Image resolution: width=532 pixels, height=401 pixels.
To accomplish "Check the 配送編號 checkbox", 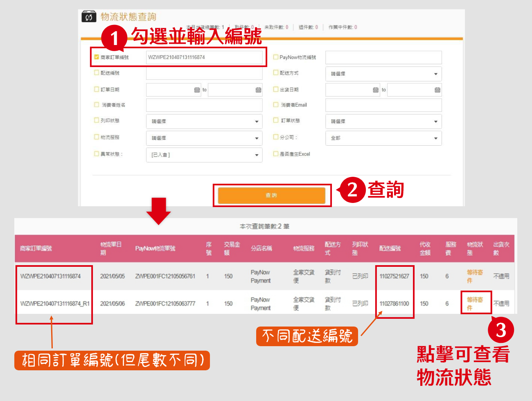I will click(x=97, y=73).
